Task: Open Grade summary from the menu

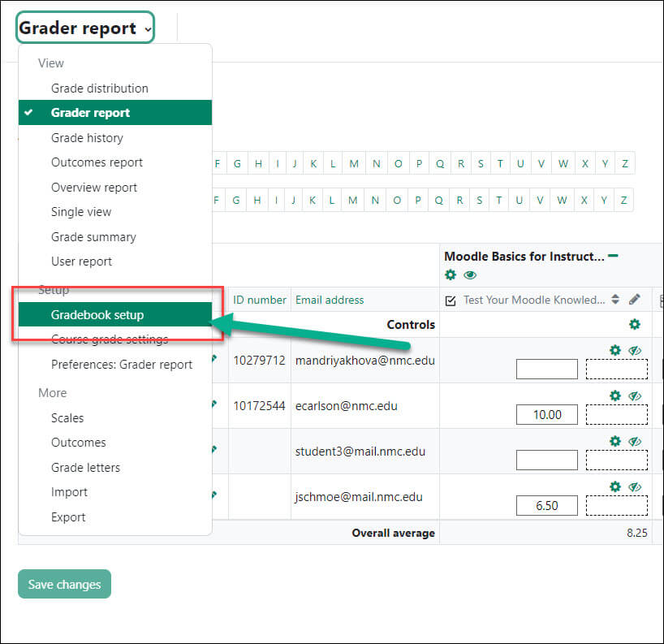Action: [93, 237]
